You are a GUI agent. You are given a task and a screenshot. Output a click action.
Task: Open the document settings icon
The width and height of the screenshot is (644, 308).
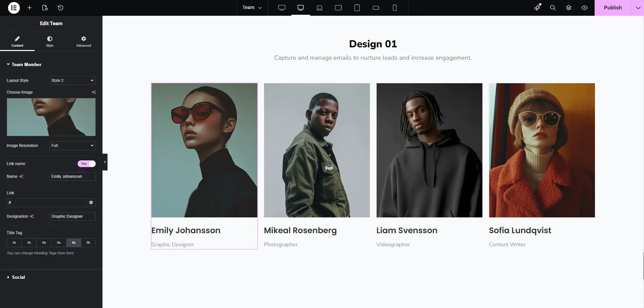[45, 8]
